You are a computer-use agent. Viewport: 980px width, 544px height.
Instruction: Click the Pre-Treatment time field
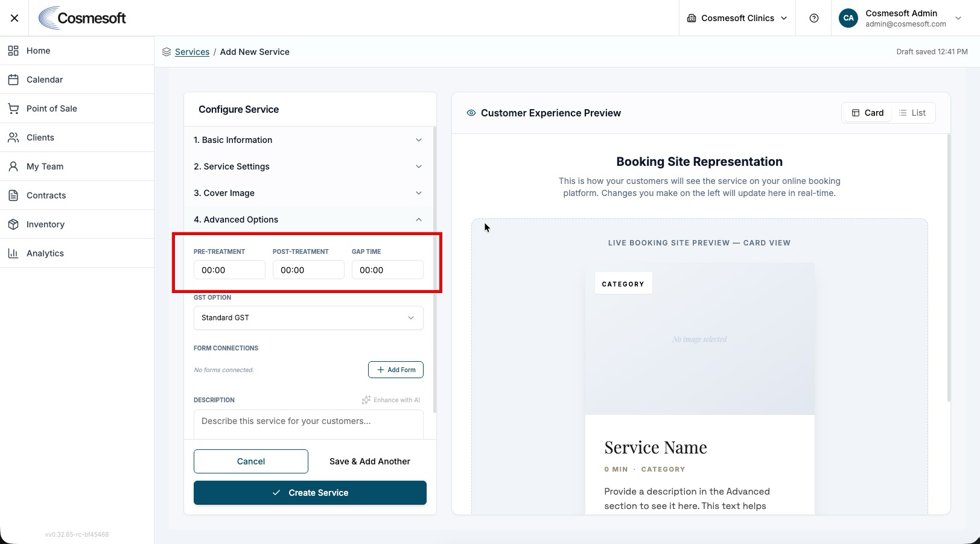pos(229,270)
